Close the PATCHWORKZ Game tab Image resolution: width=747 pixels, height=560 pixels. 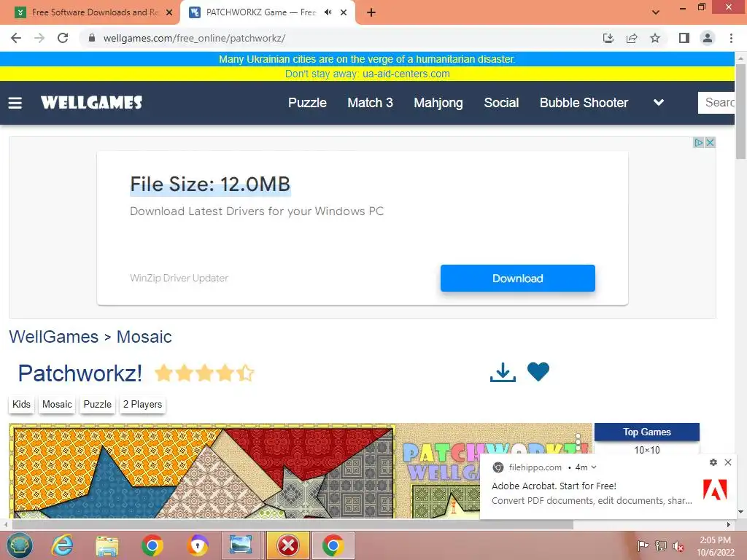tap(344, 12)
